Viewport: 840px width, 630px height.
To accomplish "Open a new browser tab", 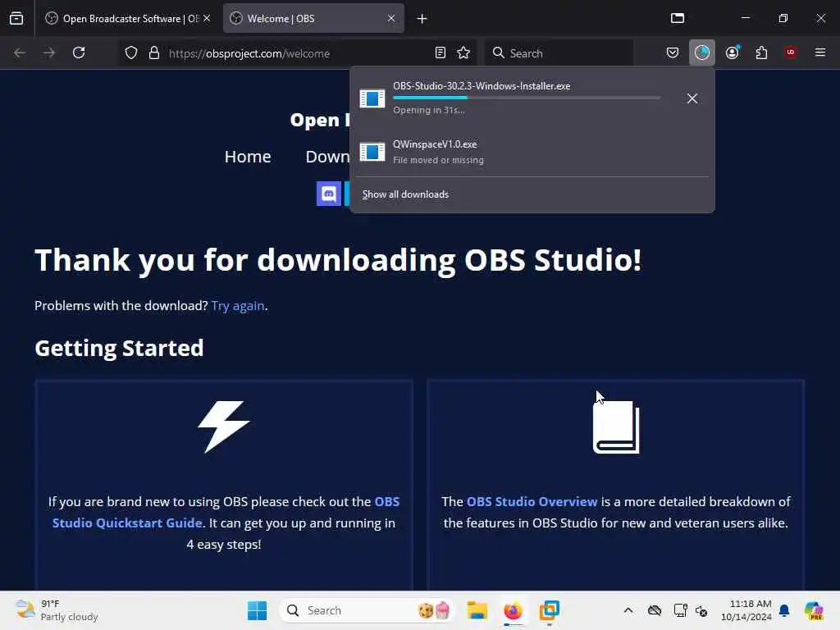I will click(x=422, y=19).
